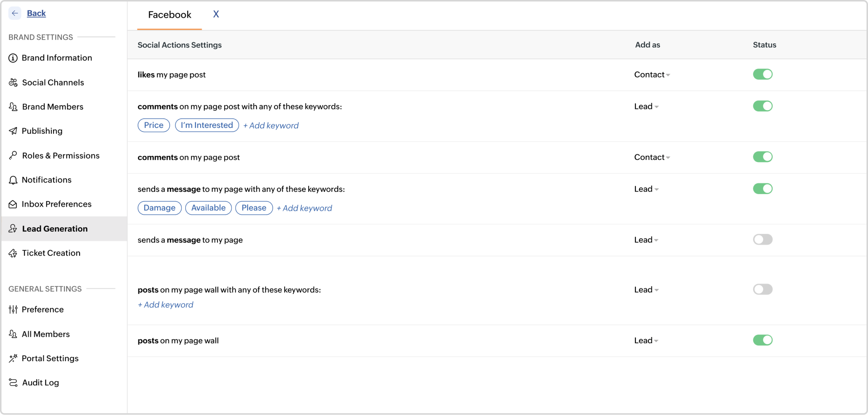
Task: Click the Audit Log icon
Action: (x=13, y=382)
